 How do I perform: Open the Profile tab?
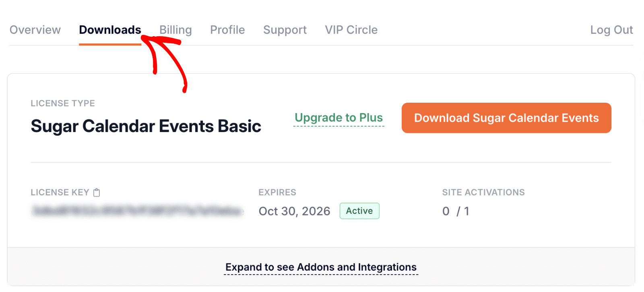click(227, 29)
